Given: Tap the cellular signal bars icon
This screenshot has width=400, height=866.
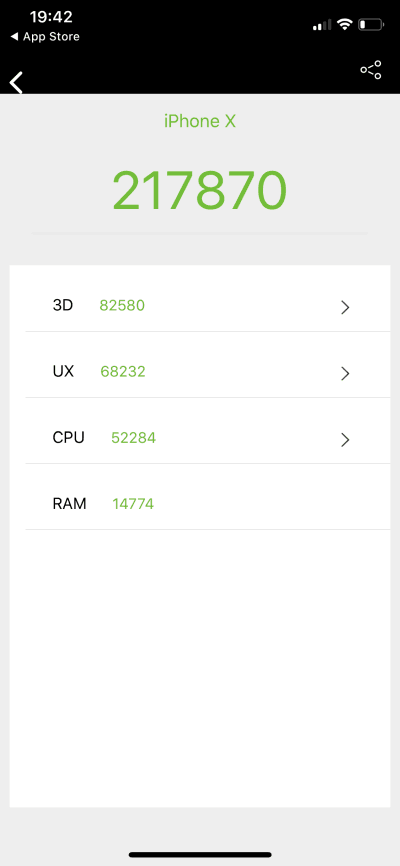Looking at the screenshot, I should pyautogui.click(x=322, y=25).
